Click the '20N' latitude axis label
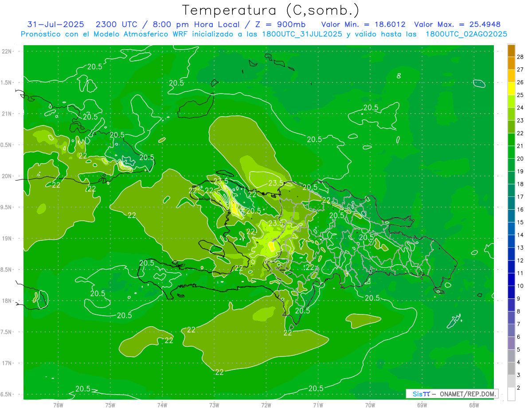This screenshot has width=532, height=411. point(6,176)
